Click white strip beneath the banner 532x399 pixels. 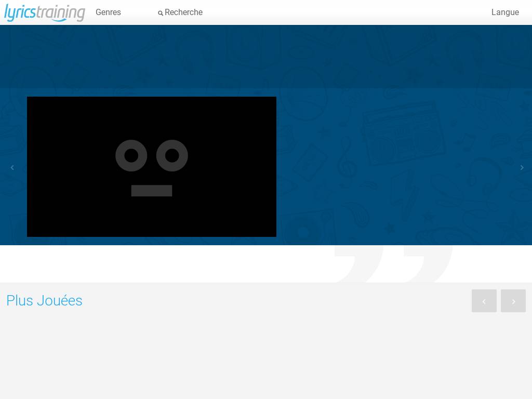pyautogui.click(x=156, y=264)
